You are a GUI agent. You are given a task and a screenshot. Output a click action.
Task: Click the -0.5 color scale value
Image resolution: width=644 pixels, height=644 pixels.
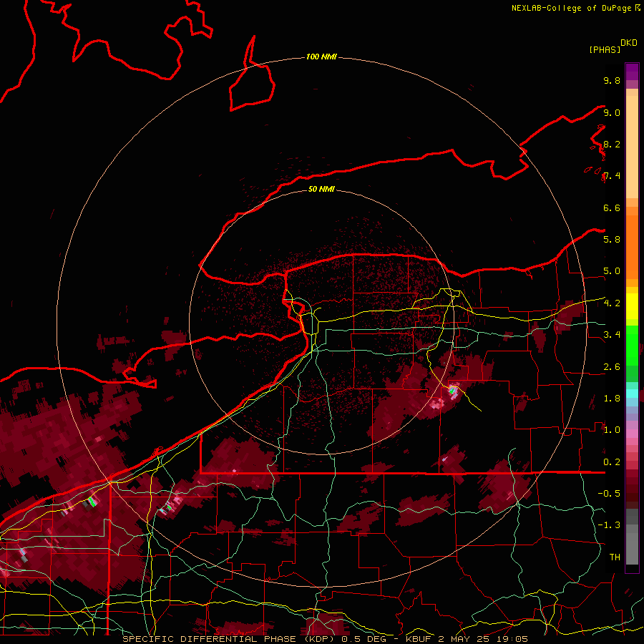coord(609,494)
